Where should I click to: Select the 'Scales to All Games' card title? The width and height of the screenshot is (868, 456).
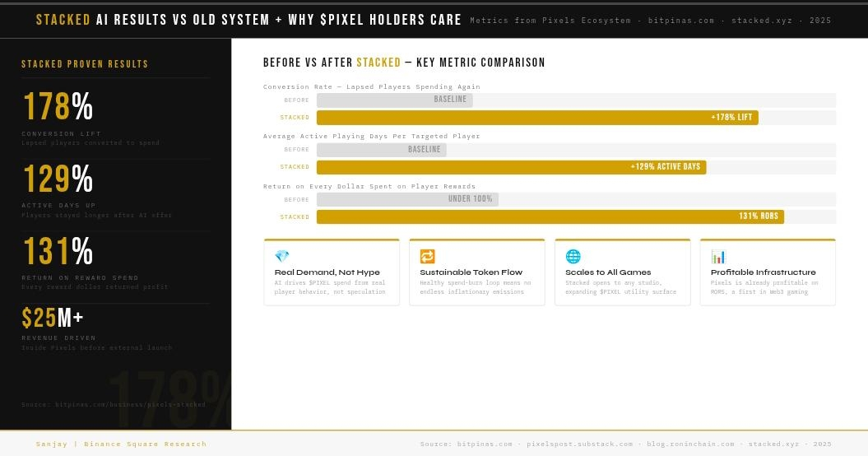pos(608,272)
